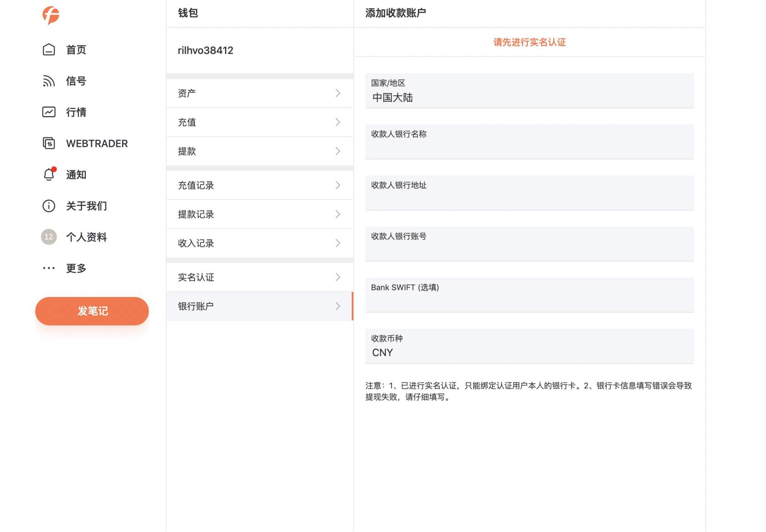This screenshot has height=532, width=766.
Task: Expand the 充值 row chevron
Action: pyautogui.click(x=338, y=122)
